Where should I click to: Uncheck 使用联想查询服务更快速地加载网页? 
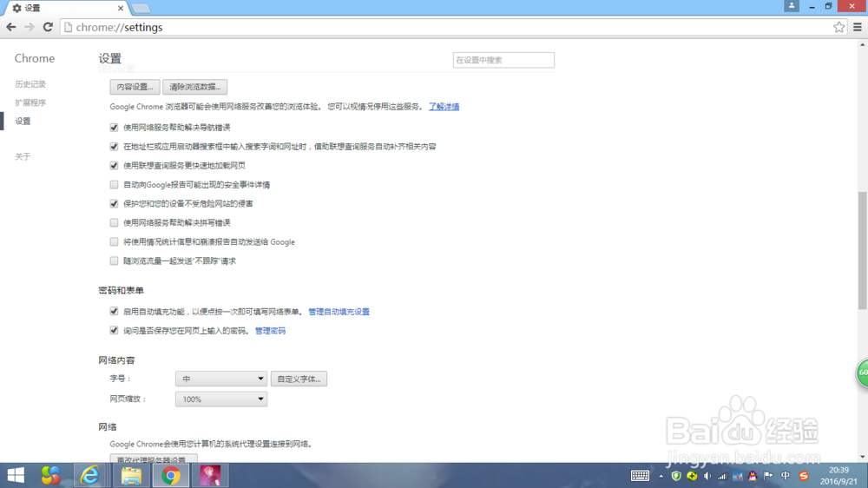[114, 166]
